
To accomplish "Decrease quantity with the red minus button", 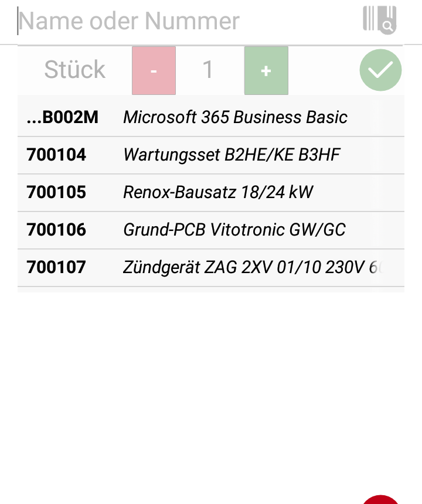I will [154, 70].
